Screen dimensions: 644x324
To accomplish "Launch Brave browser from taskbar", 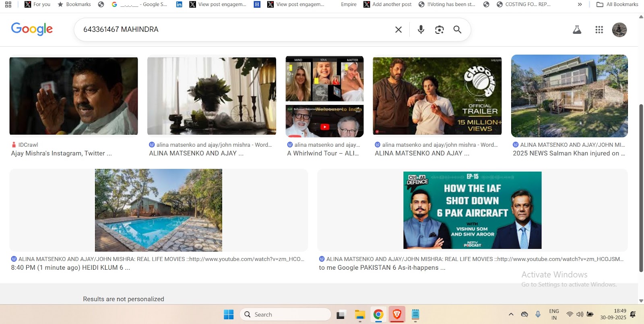I will [397, 314].
